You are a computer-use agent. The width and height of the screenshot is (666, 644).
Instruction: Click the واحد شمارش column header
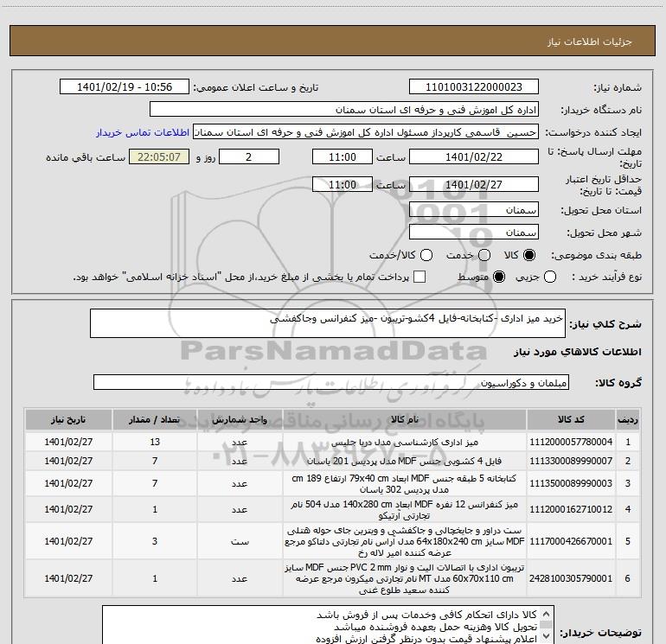coord(240,419)
